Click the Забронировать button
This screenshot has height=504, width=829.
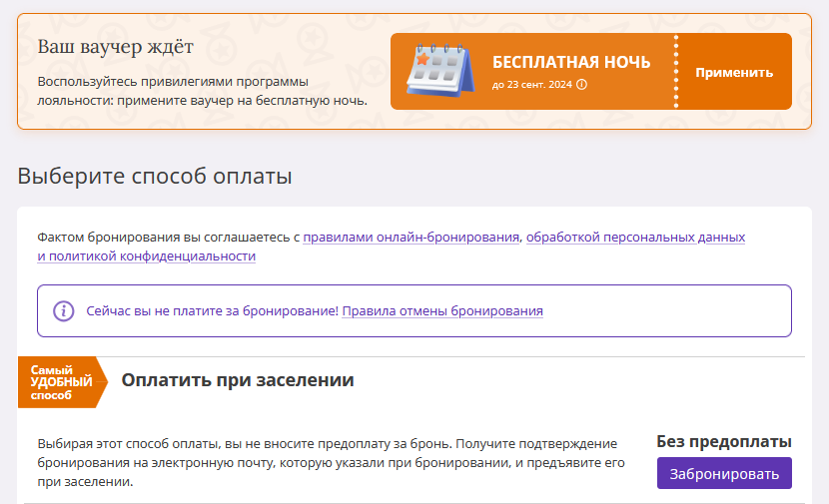pos(724,473)
